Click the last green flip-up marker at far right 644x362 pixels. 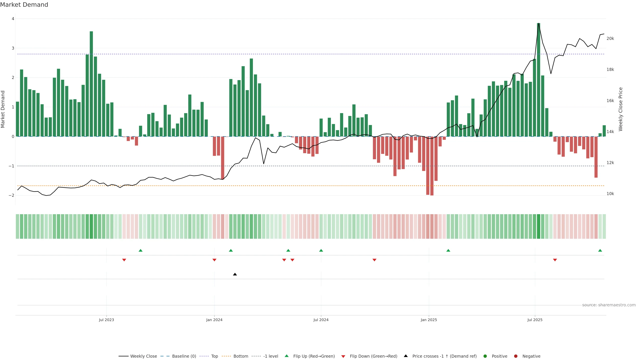pyautogui.click(x=600, y=250)
